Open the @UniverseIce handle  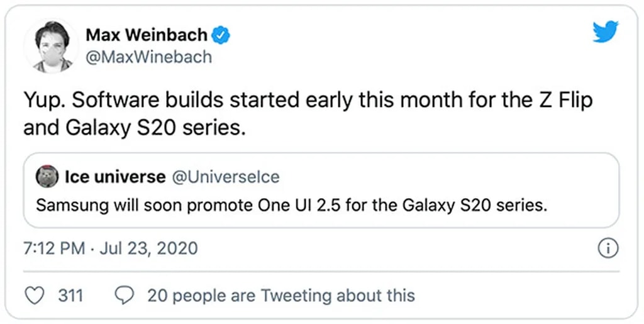pos(225,178)
